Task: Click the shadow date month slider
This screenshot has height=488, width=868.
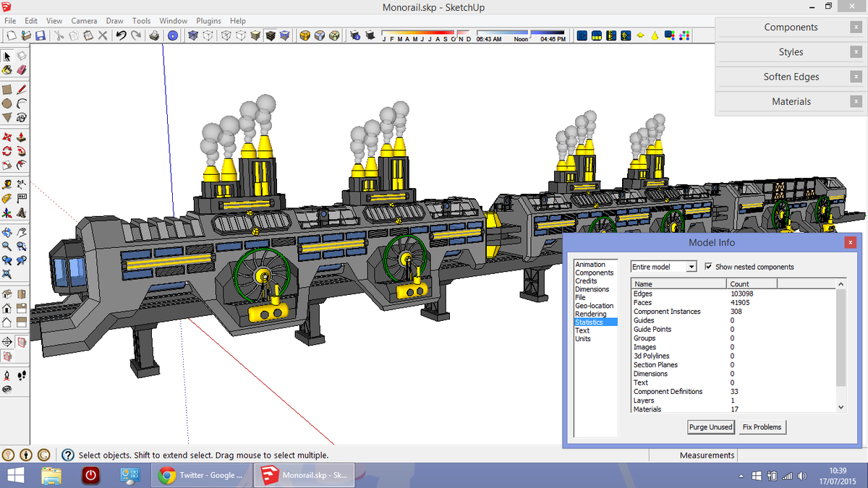Action: [x=427, y=33]
